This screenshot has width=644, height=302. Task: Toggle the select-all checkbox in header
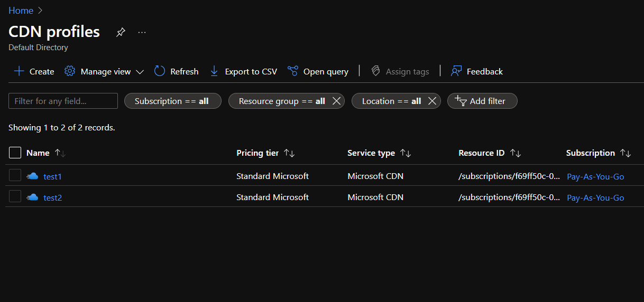click(x=15, y=153)
